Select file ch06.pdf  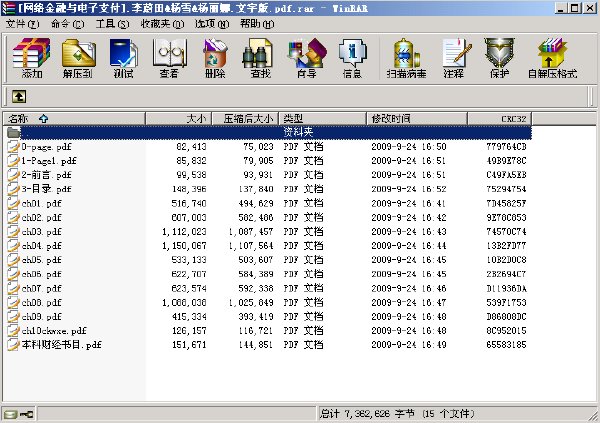click(x=41, y=274)
